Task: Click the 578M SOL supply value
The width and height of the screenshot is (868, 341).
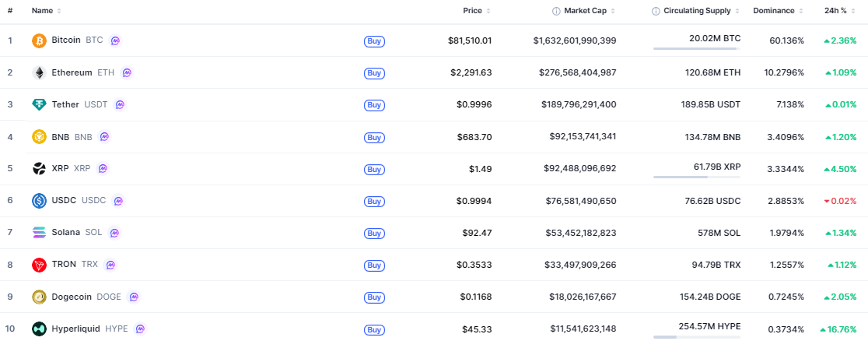Action: tap(719, 232)
